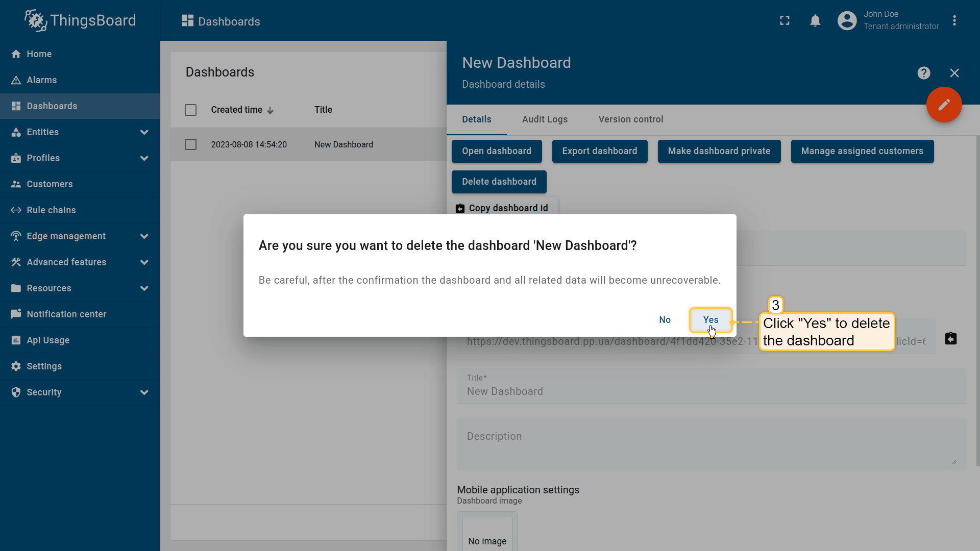Image resolution: width=980 pixels, height=551 pixels.
Task: Open the help question mark icon
Action: 923,73
